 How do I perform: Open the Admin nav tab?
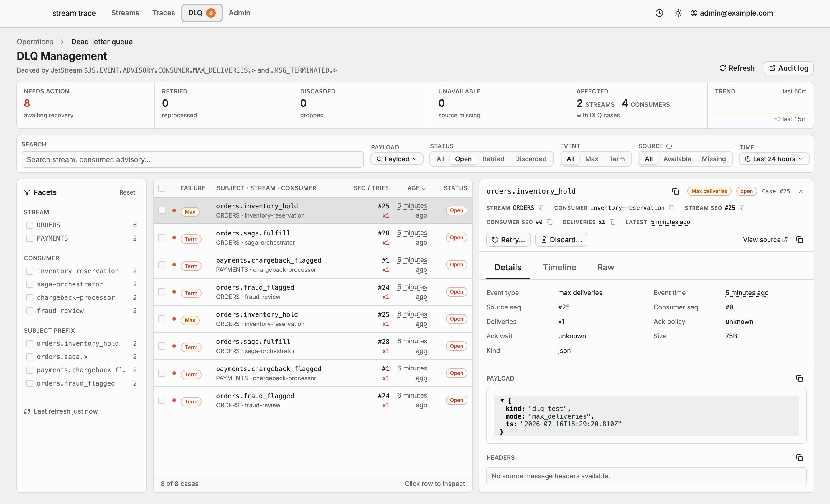click(240, 13)
